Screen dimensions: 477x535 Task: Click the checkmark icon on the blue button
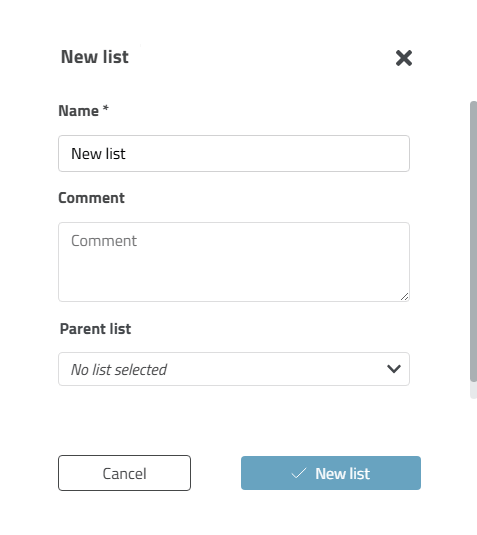tap(299, 473)
